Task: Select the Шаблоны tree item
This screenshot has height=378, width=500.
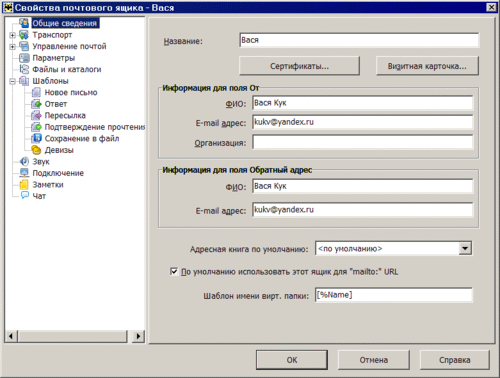Action: pos(50,81)
